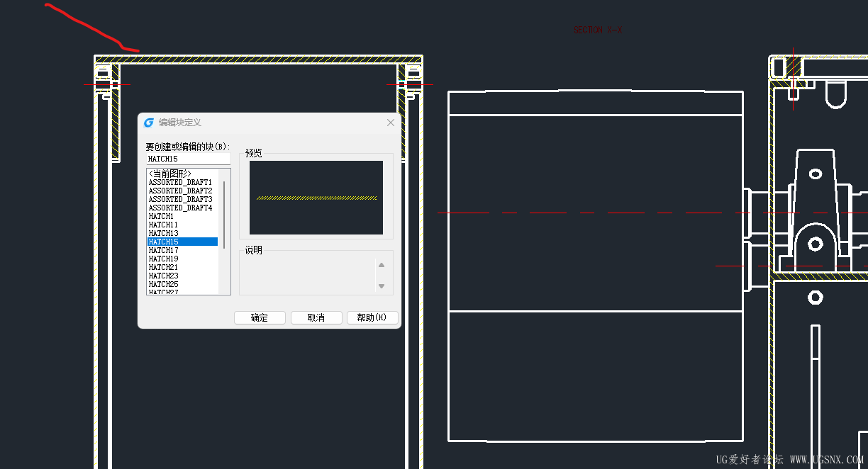
Task: Click the 取消 button
Action: (x=316, y=317)
